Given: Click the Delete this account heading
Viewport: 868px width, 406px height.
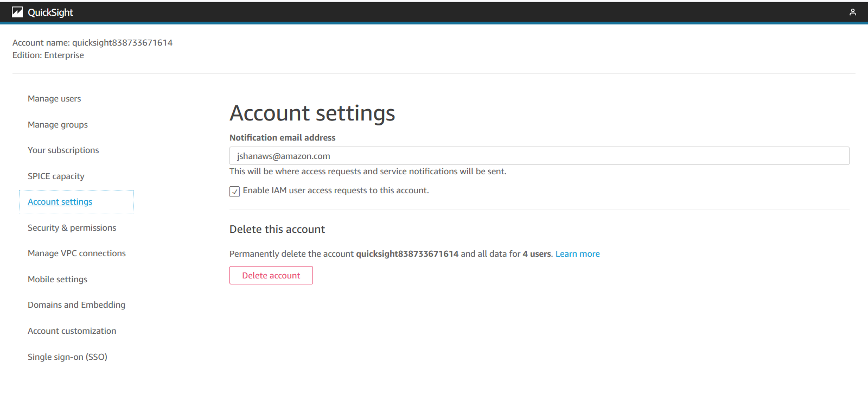Looking at the screenshot, I should 277,230.
